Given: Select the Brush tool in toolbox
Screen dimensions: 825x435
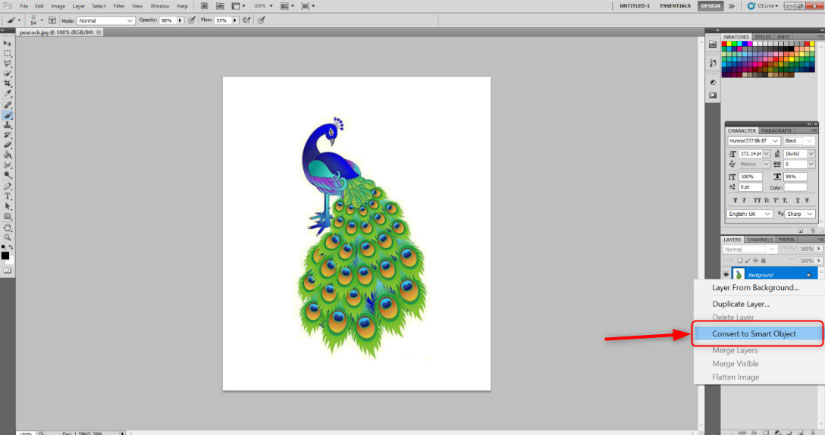Looking at the screenshot, I should click(7, 116).
